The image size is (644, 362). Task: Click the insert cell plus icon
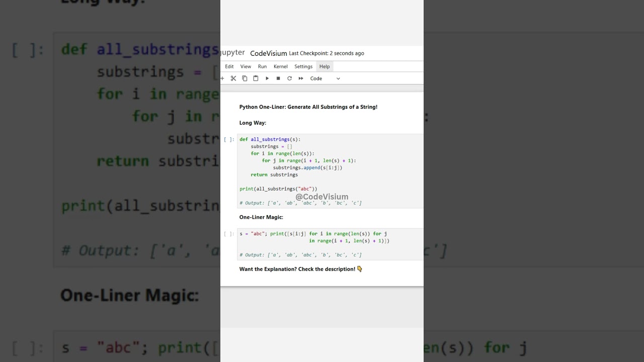pos(222,78)
